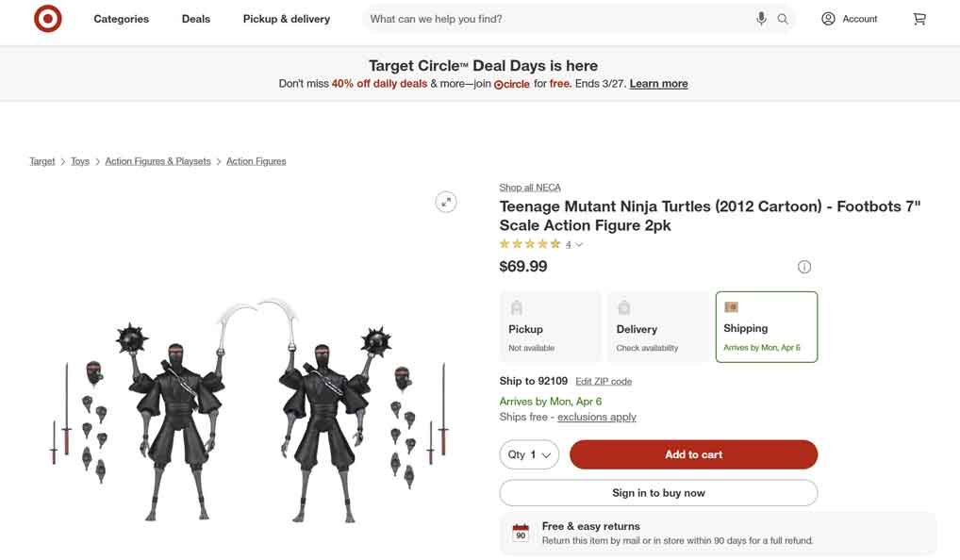Screen dimensions: 960x560
Task: Open the shopping cart icon
Action: pos(919,19)
